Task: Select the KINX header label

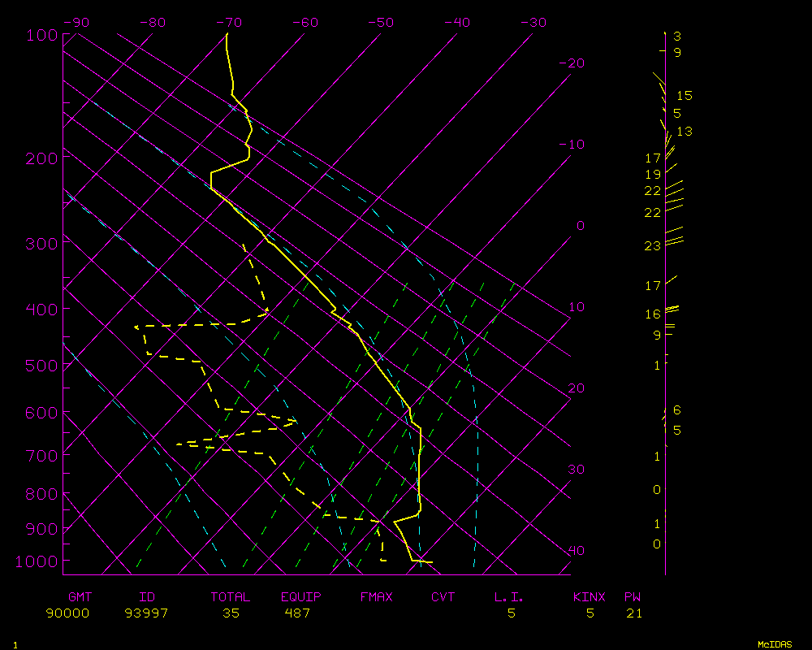Action: click(589, 597)
